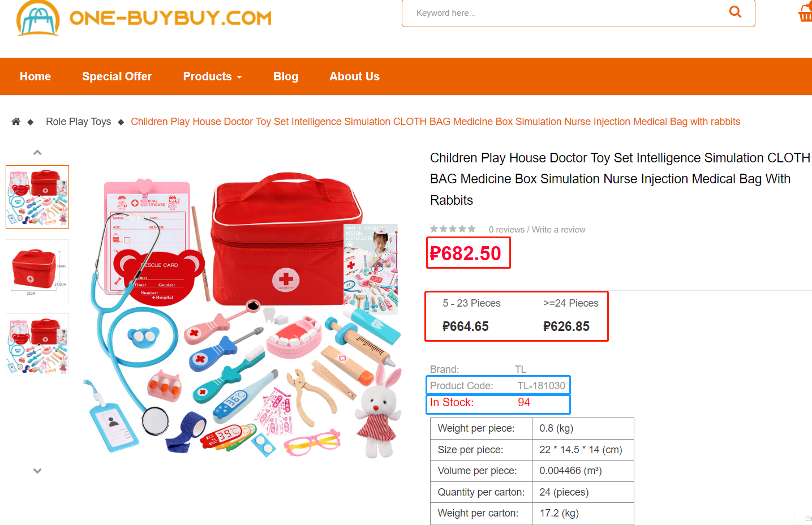Show next thumbnails with down chevron

point(37,471)
